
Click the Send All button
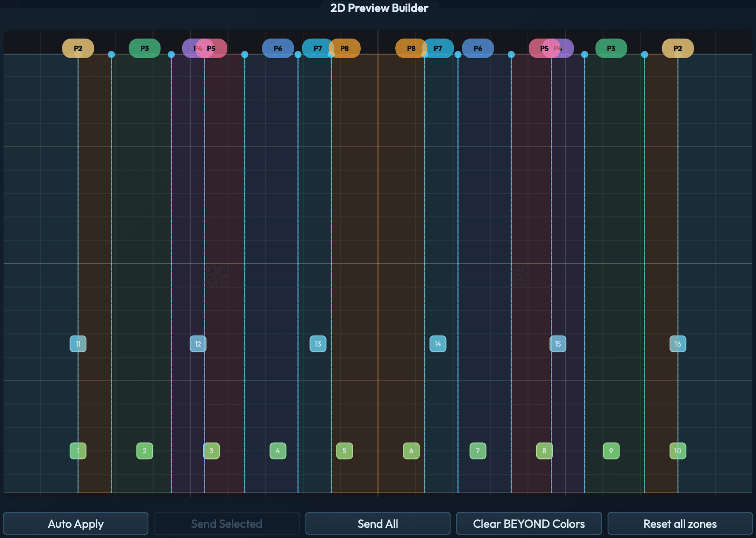tap(378, 523)
